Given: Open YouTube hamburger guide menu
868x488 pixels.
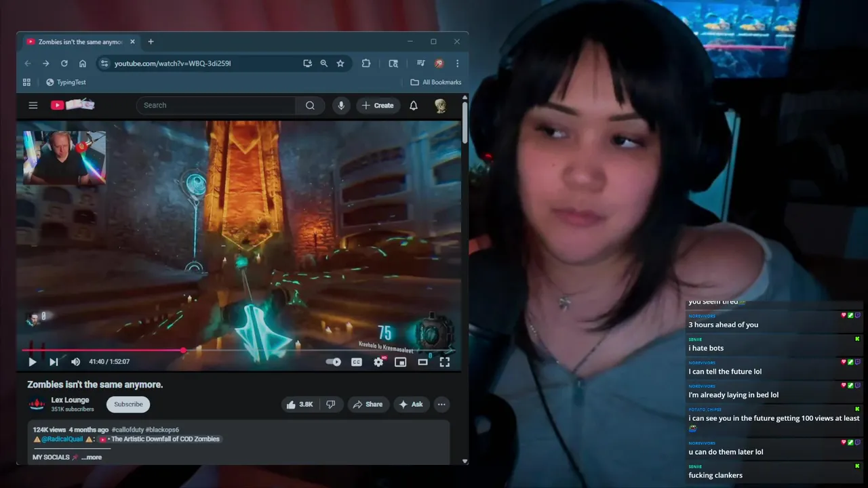Looking at the screenshot, I should pyautogui.click(x=33, y=105).
